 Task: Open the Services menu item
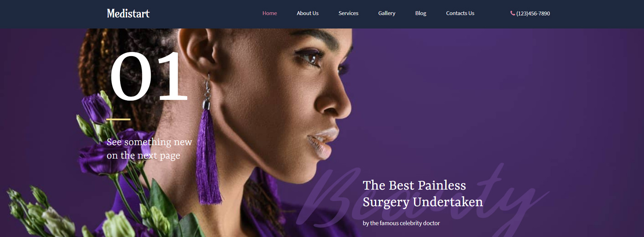pos(348,13)
